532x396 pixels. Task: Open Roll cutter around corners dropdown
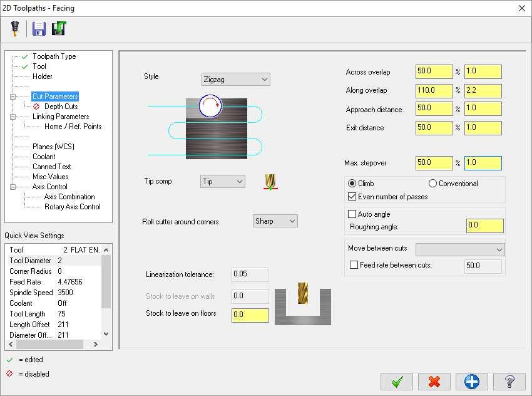pos(275,221)
